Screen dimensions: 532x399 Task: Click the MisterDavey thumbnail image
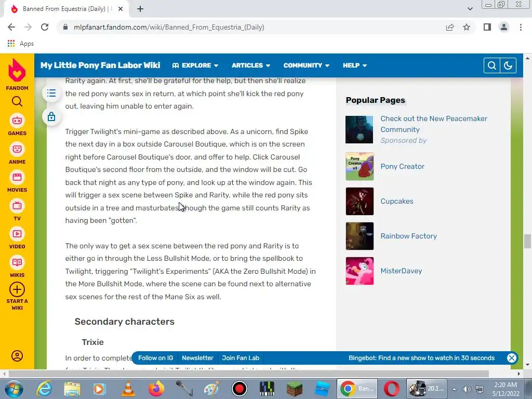tap(360, 271)
